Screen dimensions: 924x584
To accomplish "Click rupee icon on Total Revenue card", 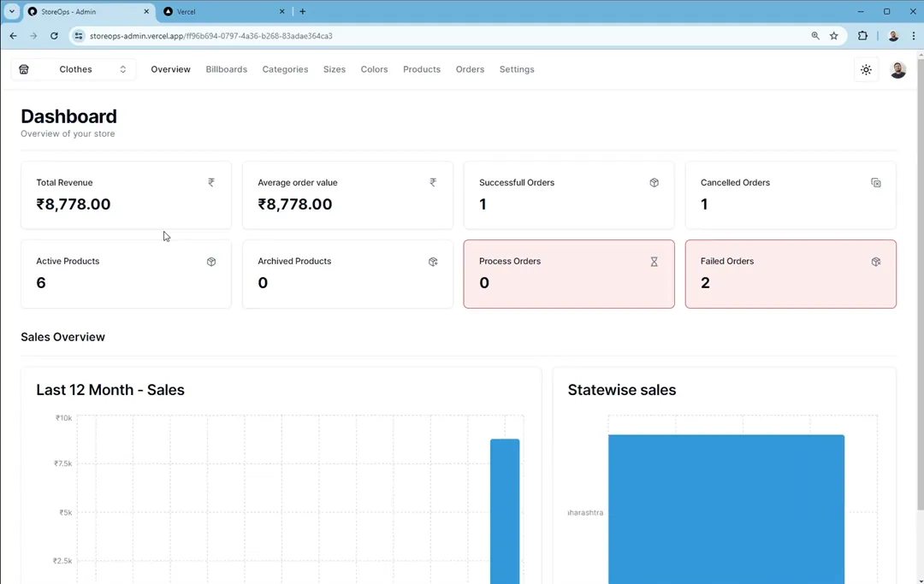I will pos(211,182).
